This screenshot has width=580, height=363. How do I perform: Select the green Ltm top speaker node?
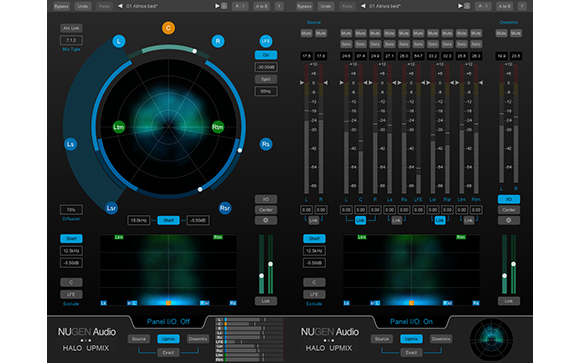119,127
